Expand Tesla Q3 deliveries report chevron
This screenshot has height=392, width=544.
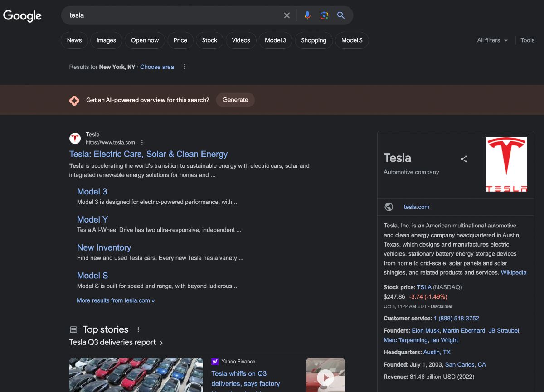point(161,343)
